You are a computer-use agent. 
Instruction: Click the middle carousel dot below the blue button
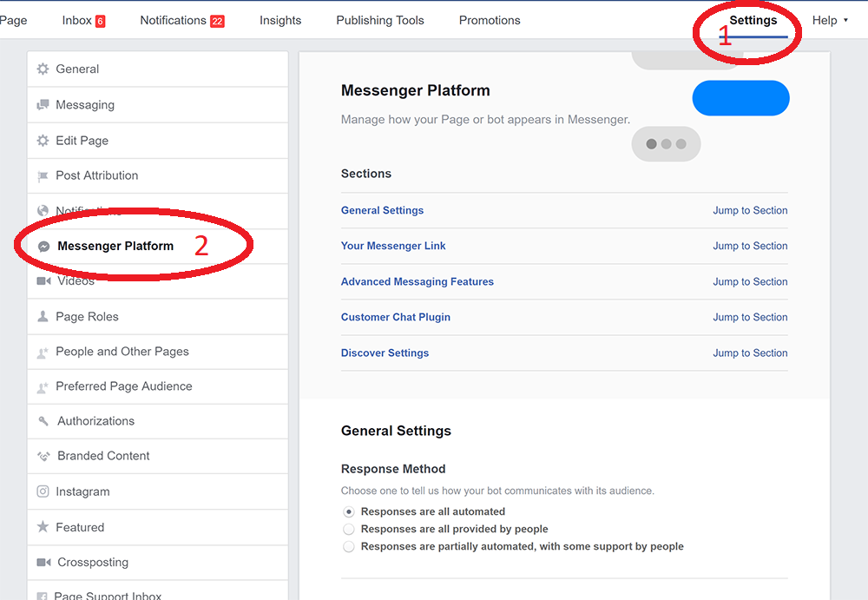click(x=666, y=144)
